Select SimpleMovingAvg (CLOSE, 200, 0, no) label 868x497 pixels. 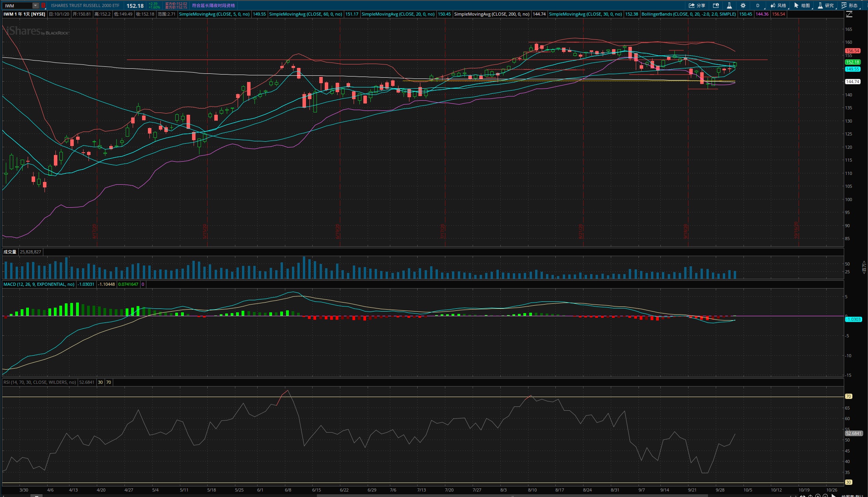pos(492,14)
